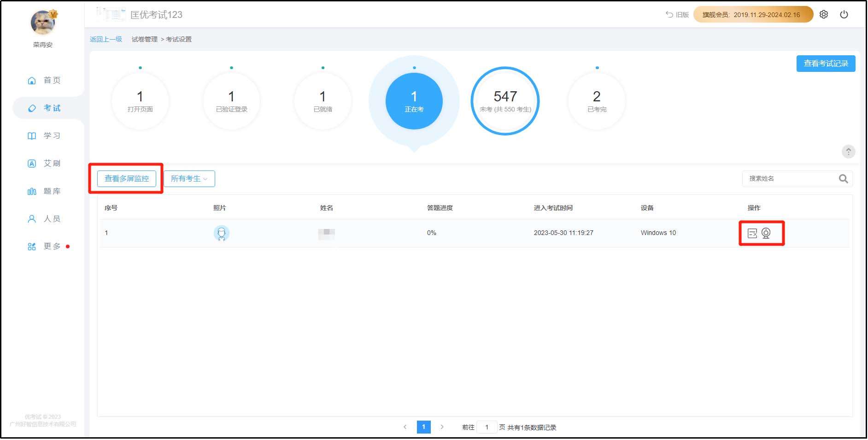Open the answer sheet icon in 操作 column
The image size is (868, 440).
753,234
